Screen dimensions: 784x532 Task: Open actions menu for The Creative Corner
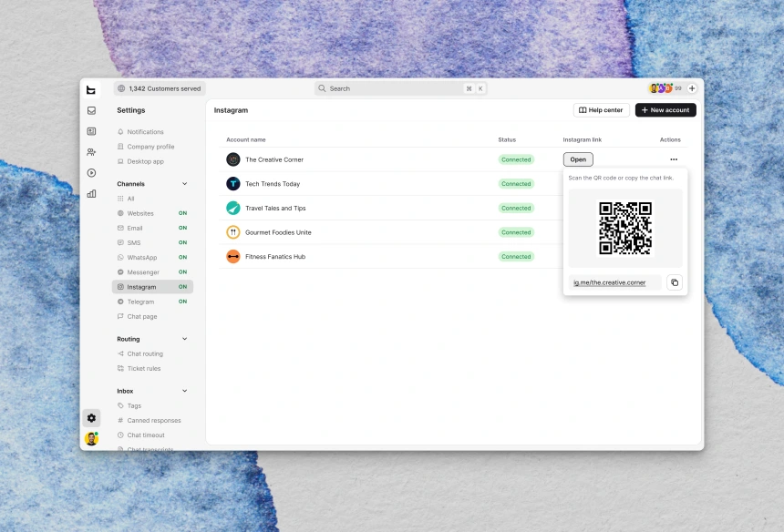(x=674, y=159)
